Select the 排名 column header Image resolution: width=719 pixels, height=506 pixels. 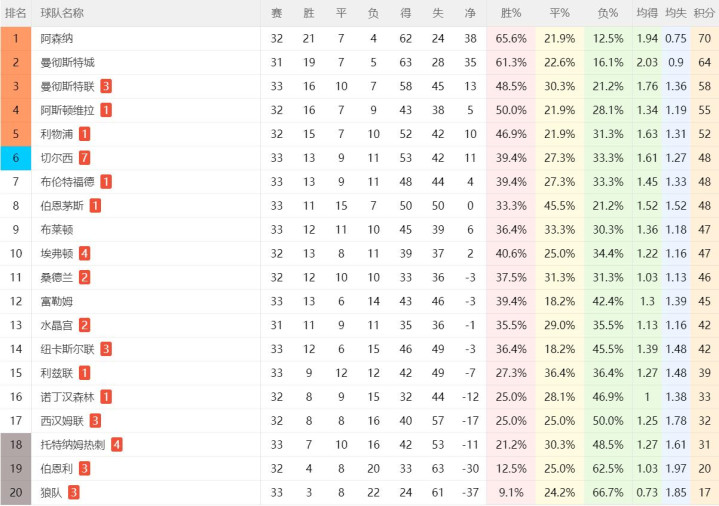16,13
